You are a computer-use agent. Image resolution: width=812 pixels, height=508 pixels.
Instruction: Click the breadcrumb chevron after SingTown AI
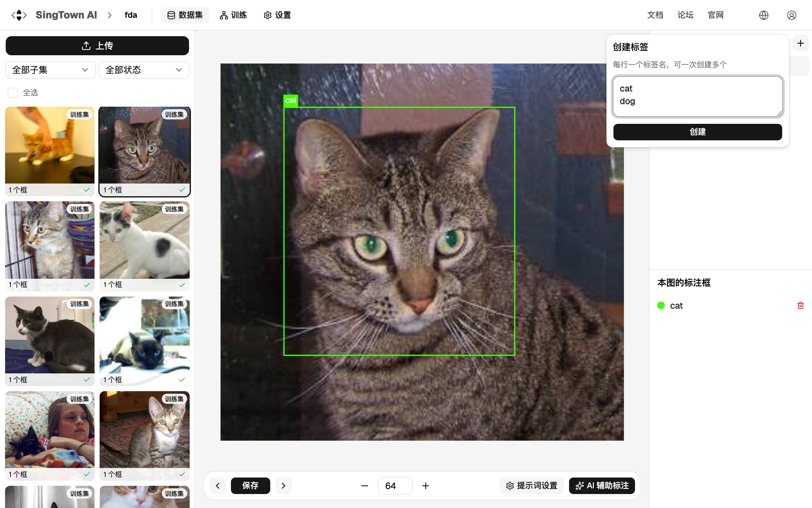point(110,15)
